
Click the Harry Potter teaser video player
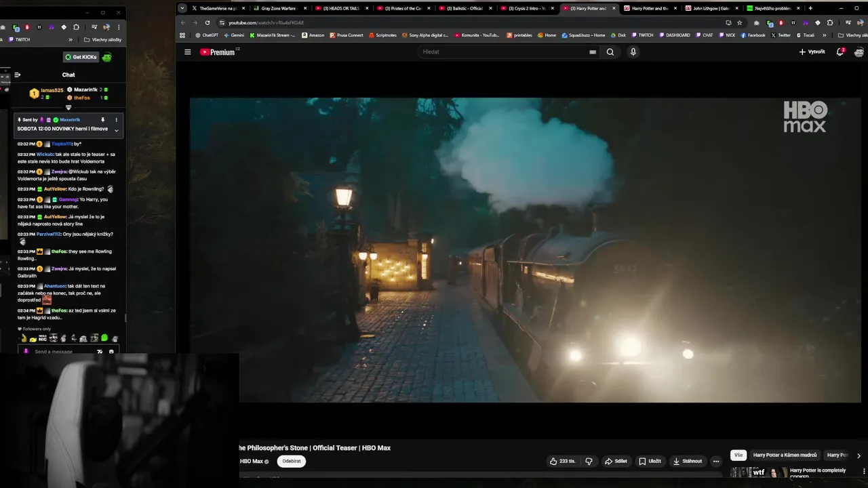click(x=525, y=249)
